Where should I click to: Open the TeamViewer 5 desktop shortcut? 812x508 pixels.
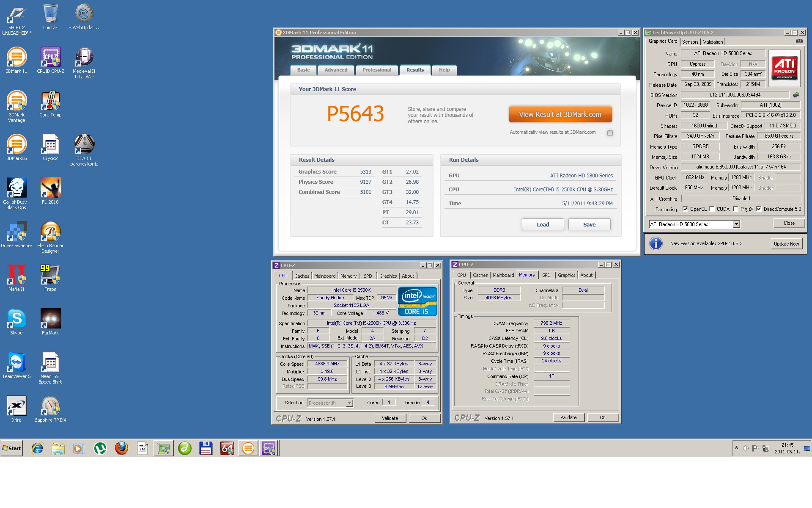[16, 366]
